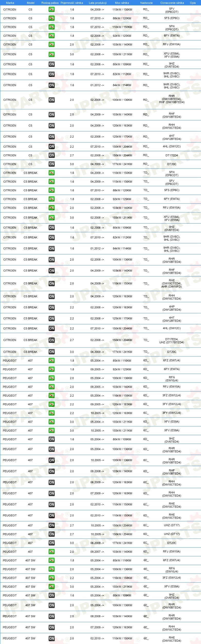The height and width of the screenshot is (644, 201).
Task: Click 08.2008 date in 407 SW row
Action: point(97,616)
